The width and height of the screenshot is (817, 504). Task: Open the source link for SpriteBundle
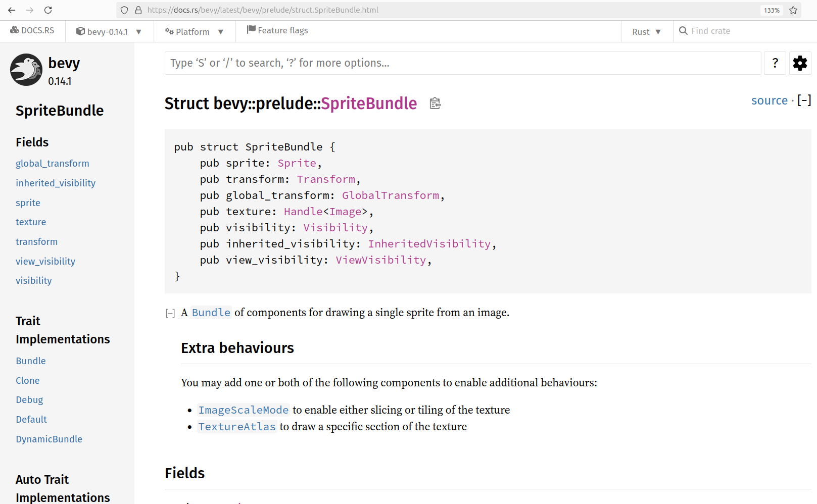pos(770,100)
